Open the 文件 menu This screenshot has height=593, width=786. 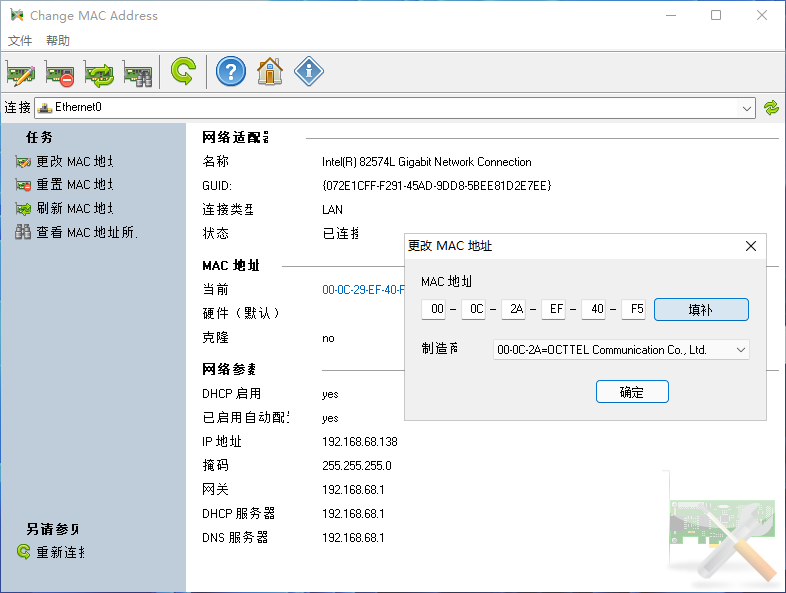coord(20,40)
